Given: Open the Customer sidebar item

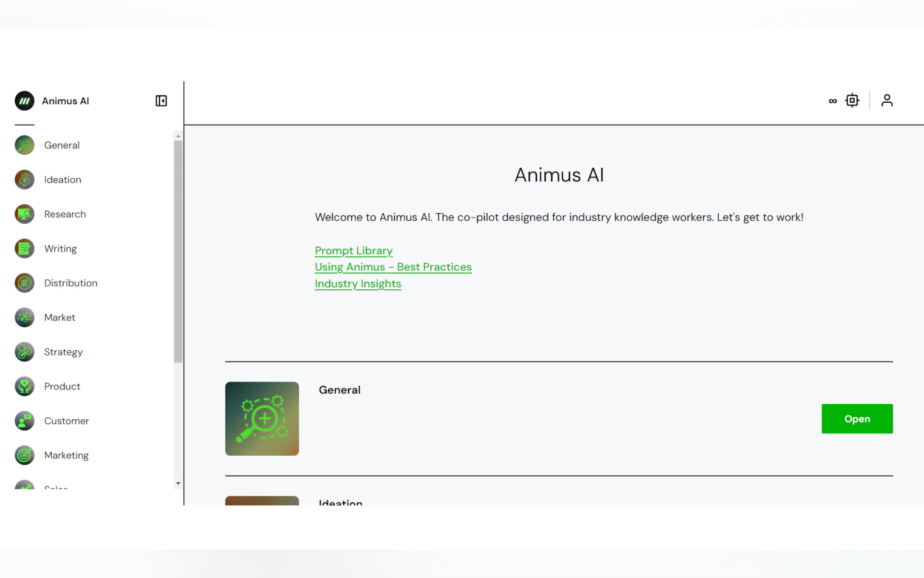Looking at the screenshot, I should [67, 421].
